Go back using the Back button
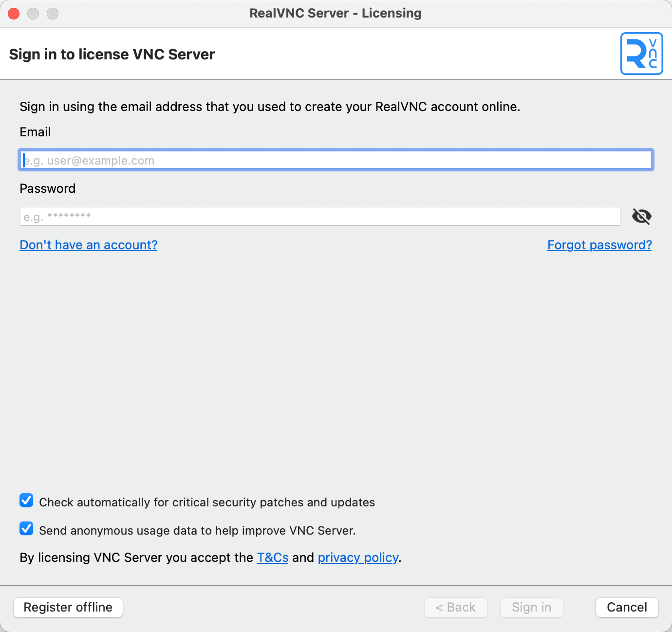 (x=455, y=607)
